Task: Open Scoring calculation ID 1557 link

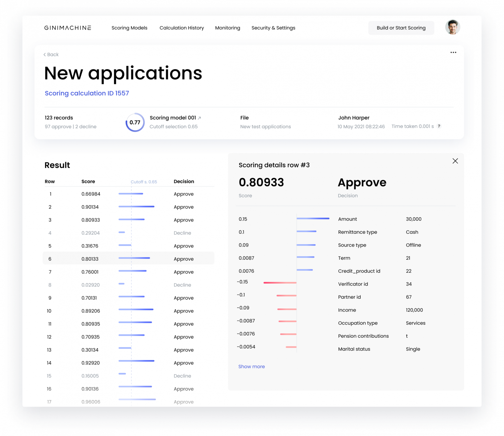Action: tap(87, 93)
